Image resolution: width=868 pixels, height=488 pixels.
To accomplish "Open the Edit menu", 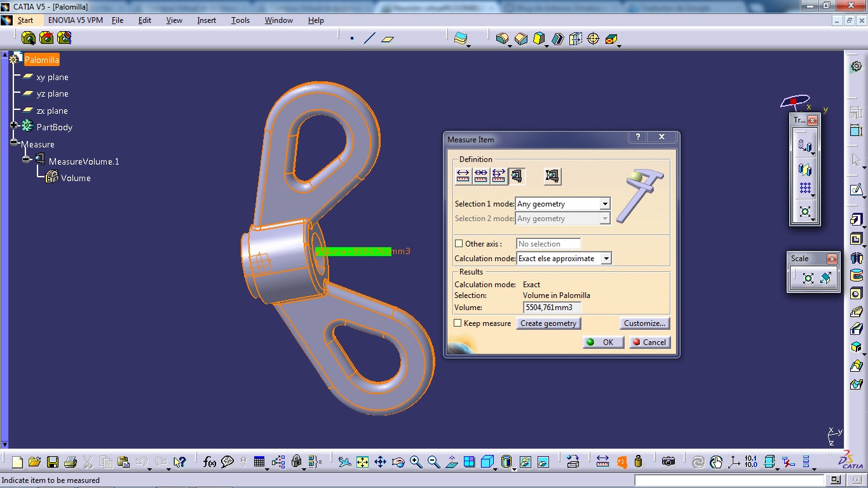I will 145,20.
